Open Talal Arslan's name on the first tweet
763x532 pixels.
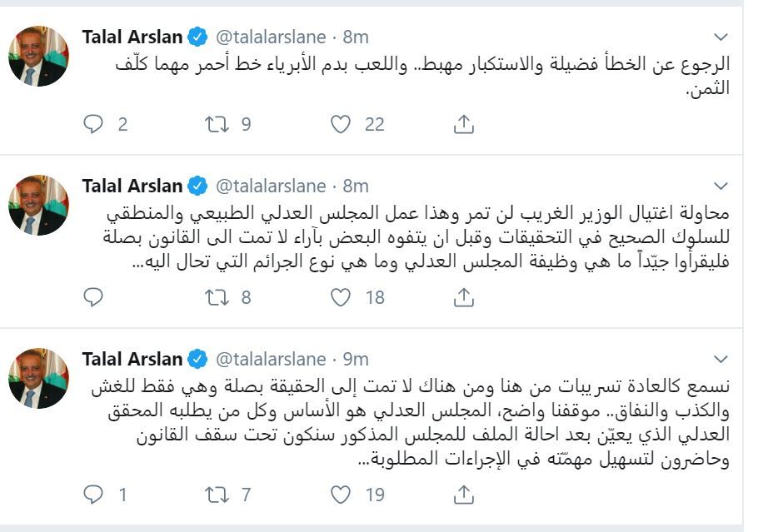pyautogui.click(x=132, y=37)
